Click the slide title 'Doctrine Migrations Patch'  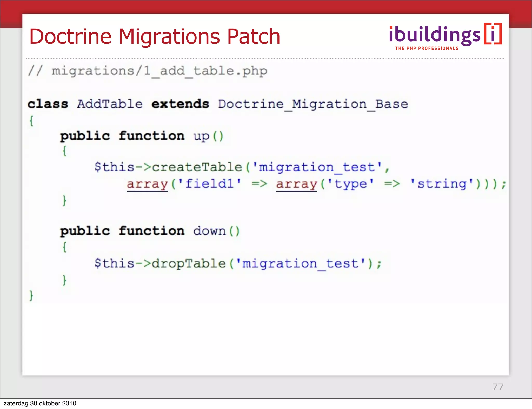tap(155, 36)
